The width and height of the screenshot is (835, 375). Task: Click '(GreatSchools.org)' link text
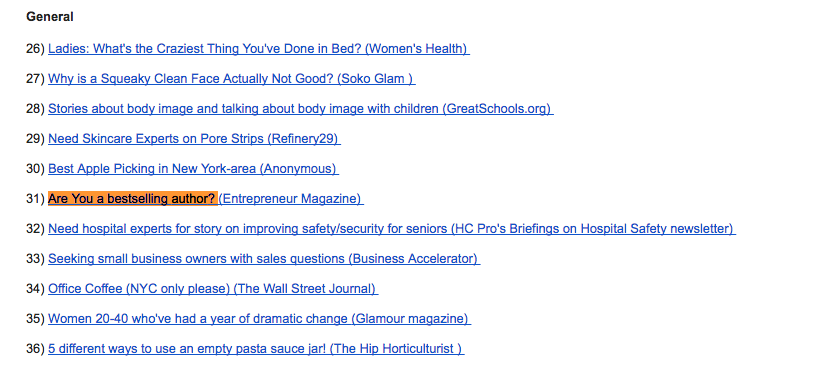498,109
